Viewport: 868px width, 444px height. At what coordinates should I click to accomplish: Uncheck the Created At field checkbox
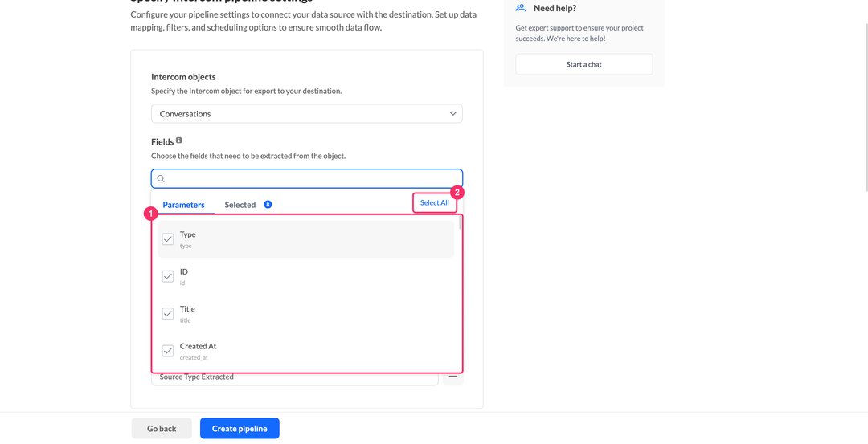tap(168, 351)
